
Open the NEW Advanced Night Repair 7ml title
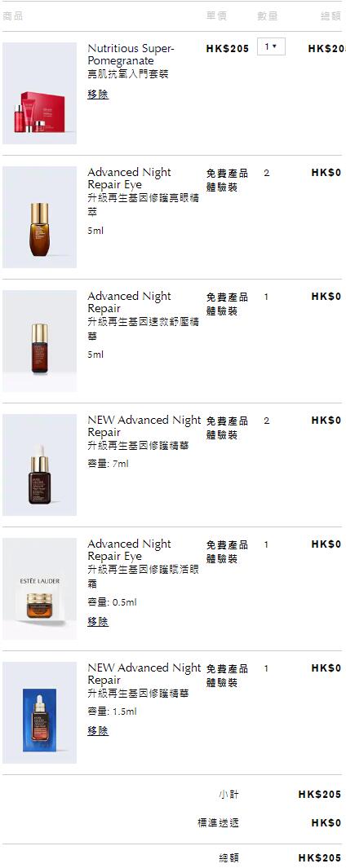click(x=144, y=426)
